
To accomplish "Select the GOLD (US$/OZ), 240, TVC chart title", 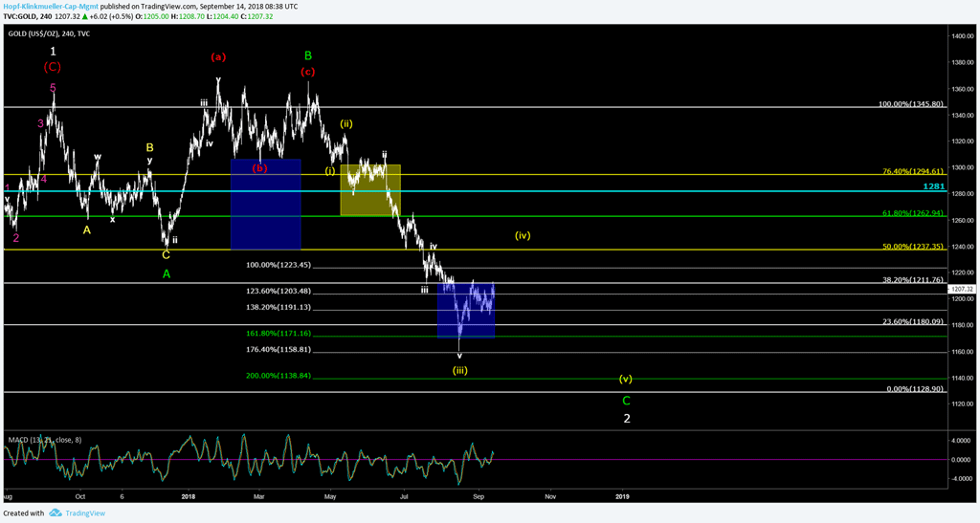I will click(x=50, y=33).
